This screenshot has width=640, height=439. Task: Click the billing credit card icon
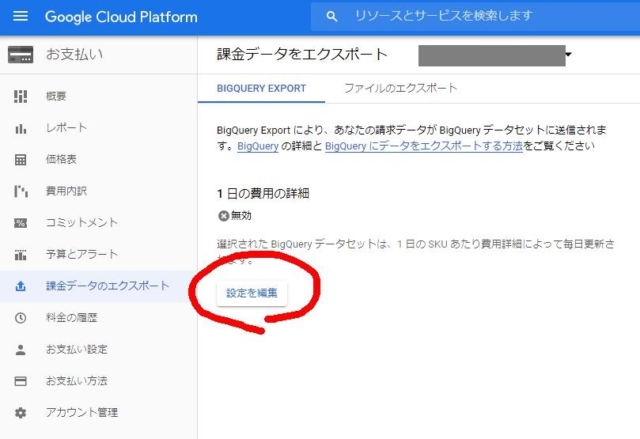pyautogui.click(x=20, y=55)
